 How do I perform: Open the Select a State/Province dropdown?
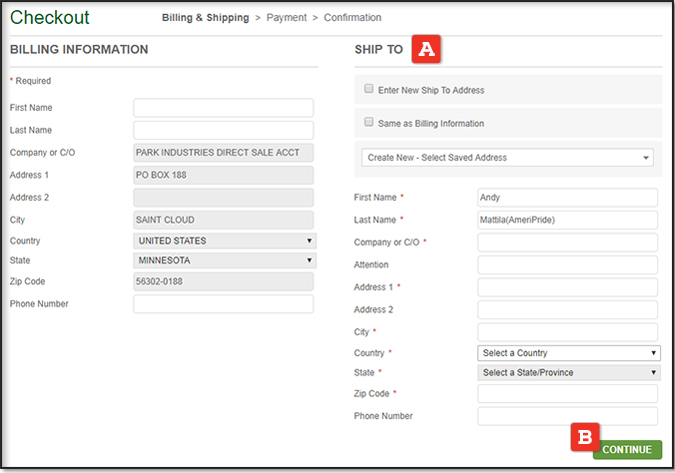569,373
